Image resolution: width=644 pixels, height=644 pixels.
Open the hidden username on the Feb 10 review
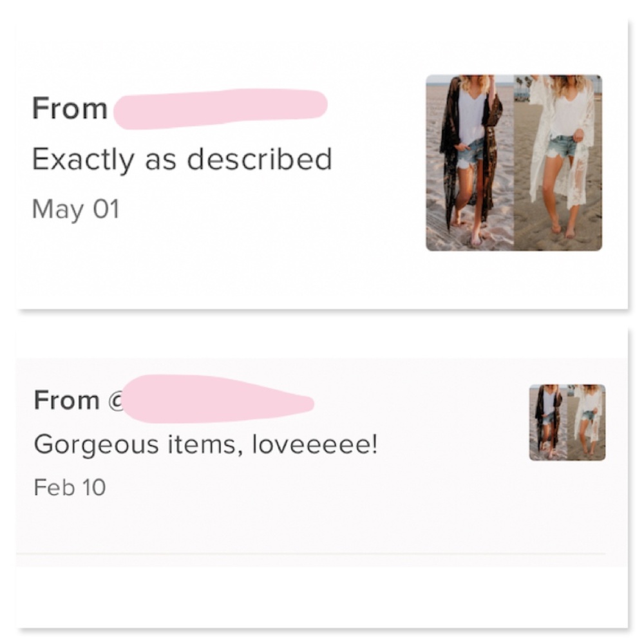pos(216,401)
